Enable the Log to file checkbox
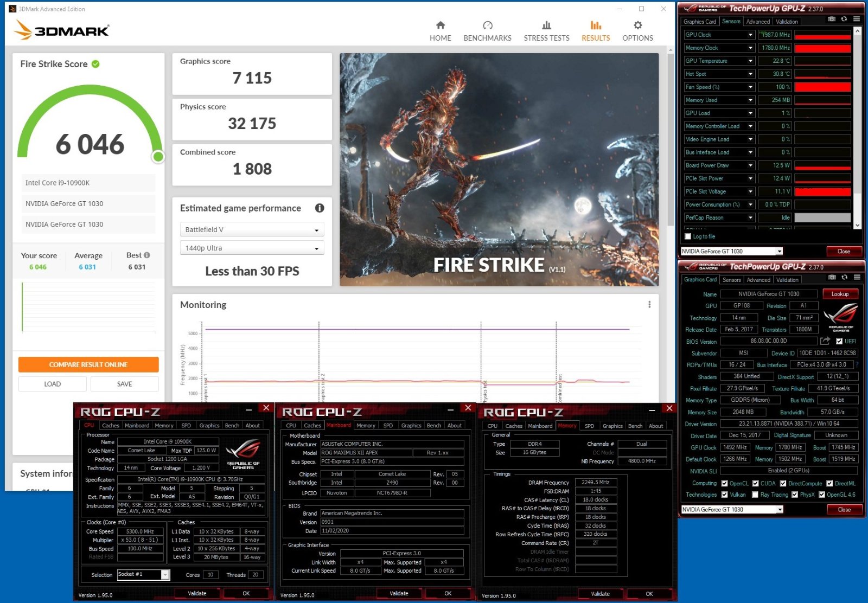The width and height of the screenshot is (868, 603). point(688,236)
